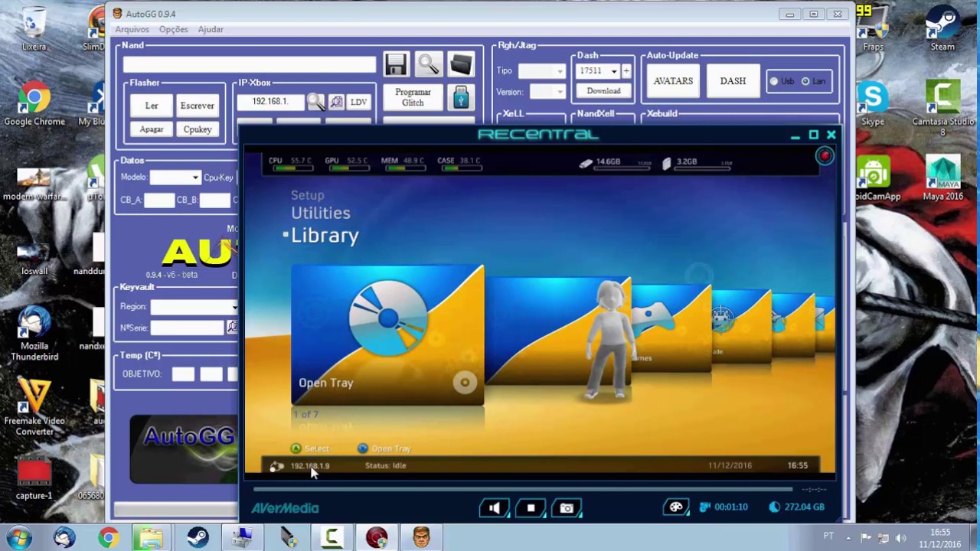
Task: Click the Dash Download button
Action: point(603,91)
